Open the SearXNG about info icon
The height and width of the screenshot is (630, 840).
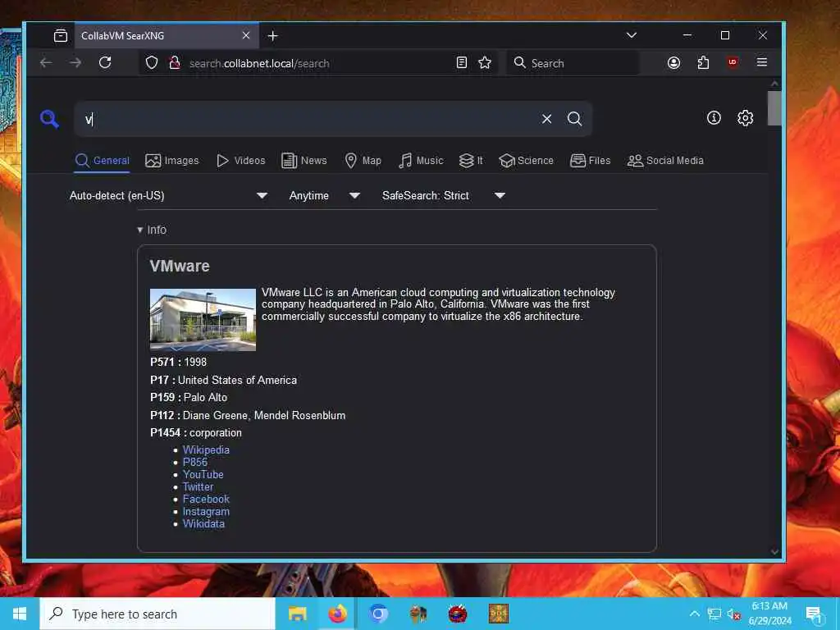click(x=714, y=118)
